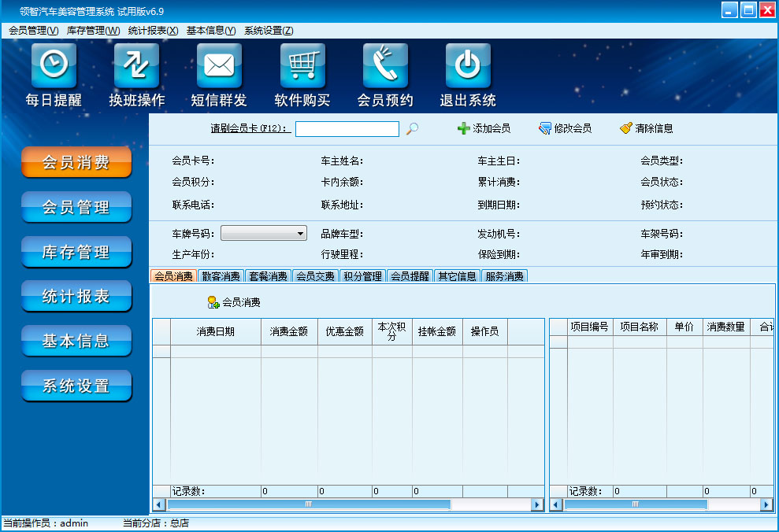Click the 修改会员 edit icon
This screenshot has height=532, width=779.
point(544,128)
